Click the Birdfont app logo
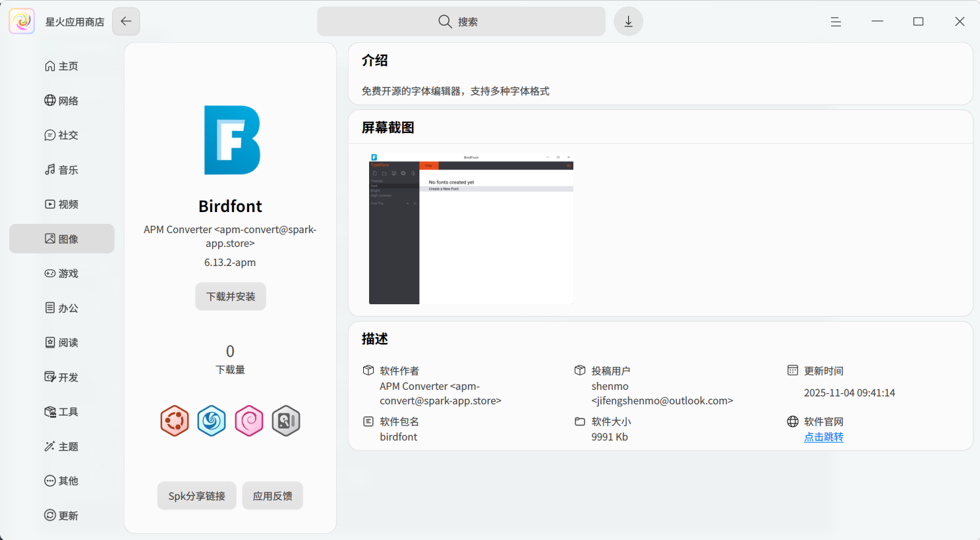The height and width of the screenshot is (540, 980). pyautogui.click(x=232, y=140)
